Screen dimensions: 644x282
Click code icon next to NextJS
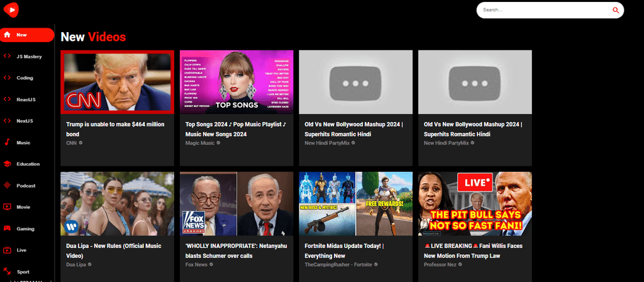(7, 121)
